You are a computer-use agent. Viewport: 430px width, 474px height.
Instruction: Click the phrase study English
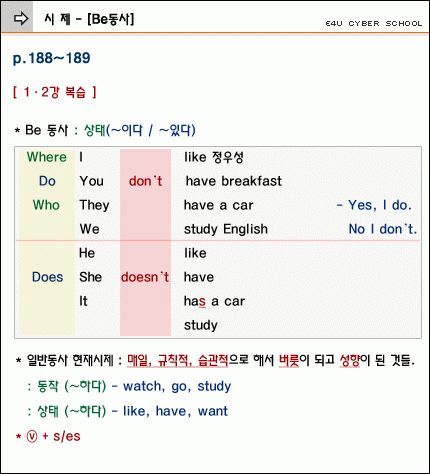[x=226, y=229]
